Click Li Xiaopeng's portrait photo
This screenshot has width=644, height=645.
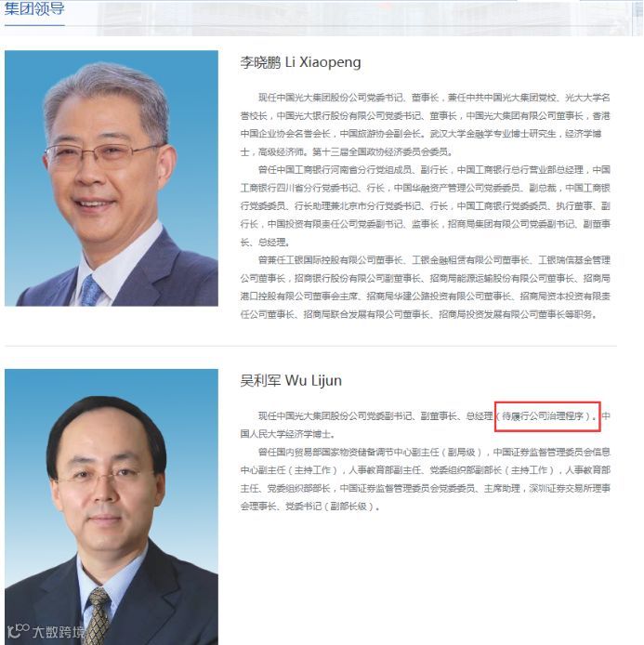(112, 178)
